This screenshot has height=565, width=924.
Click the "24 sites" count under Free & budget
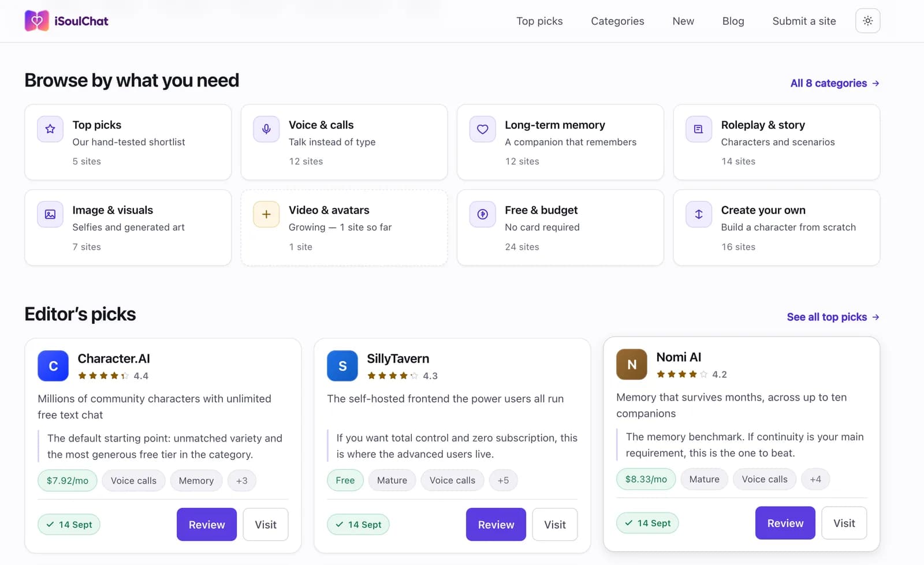(x=522, y=247)
